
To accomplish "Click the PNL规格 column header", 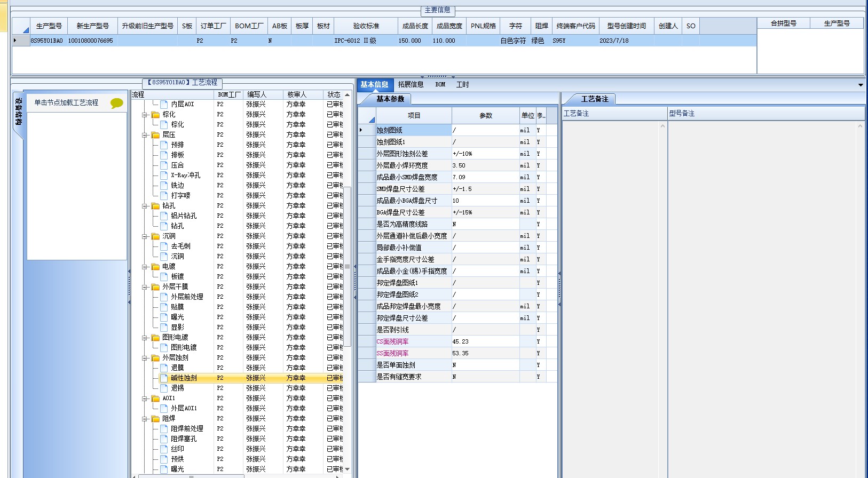I will click(x=483, y=26).
